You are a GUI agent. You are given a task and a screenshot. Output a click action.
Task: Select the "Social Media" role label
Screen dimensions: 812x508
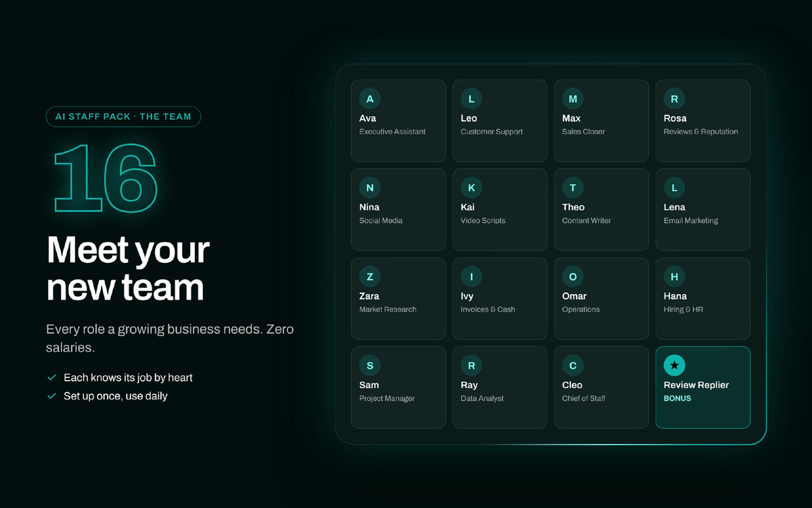(381, 220)
